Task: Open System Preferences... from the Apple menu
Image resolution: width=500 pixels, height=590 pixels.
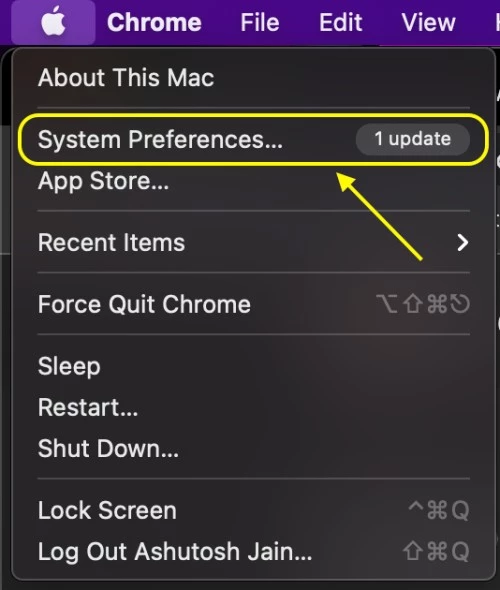Action: pos(254,139)
